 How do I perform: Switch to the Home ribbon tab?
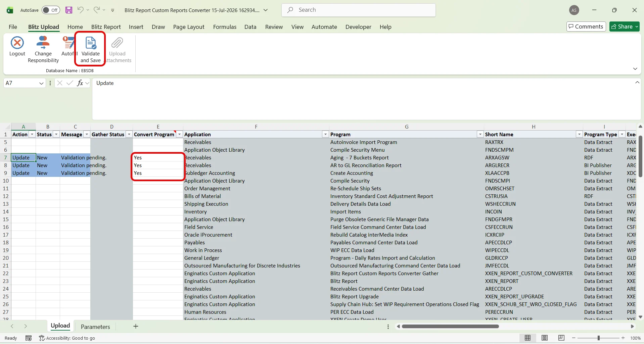[75, 27]
